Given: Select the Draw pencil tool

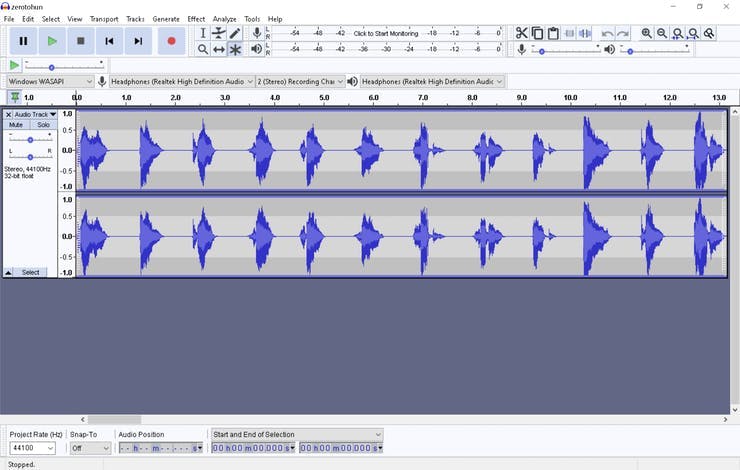Looking at the screenshot, I should click(235, 33).
